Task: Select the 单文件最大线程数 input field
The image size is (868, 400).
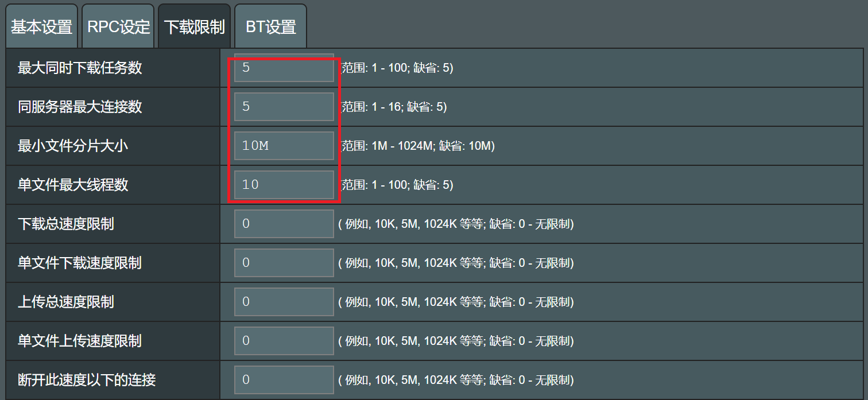Action: tap(284, 185)
